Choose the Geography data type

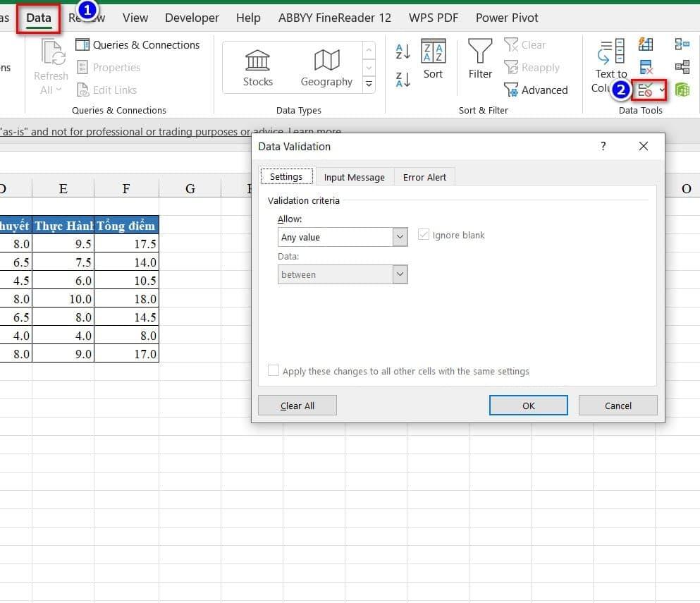tap(326, 68)
